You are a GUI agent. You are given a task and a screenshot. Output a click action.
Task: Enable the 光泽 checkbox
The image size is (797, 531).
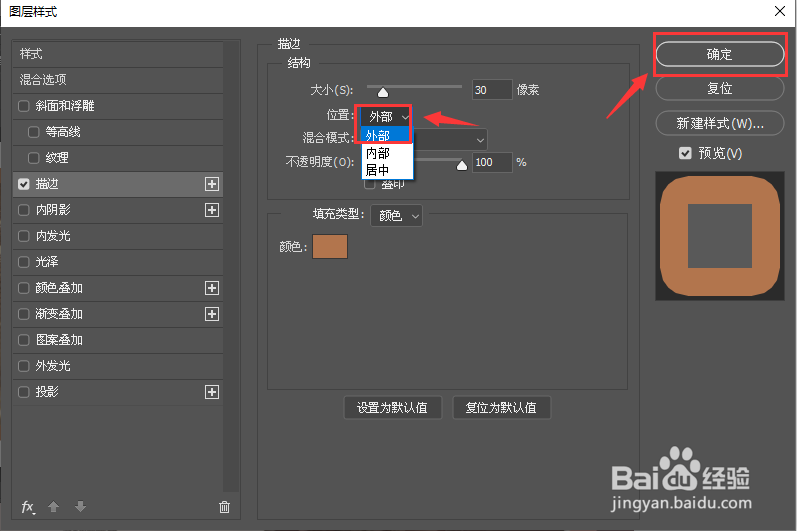23,262
